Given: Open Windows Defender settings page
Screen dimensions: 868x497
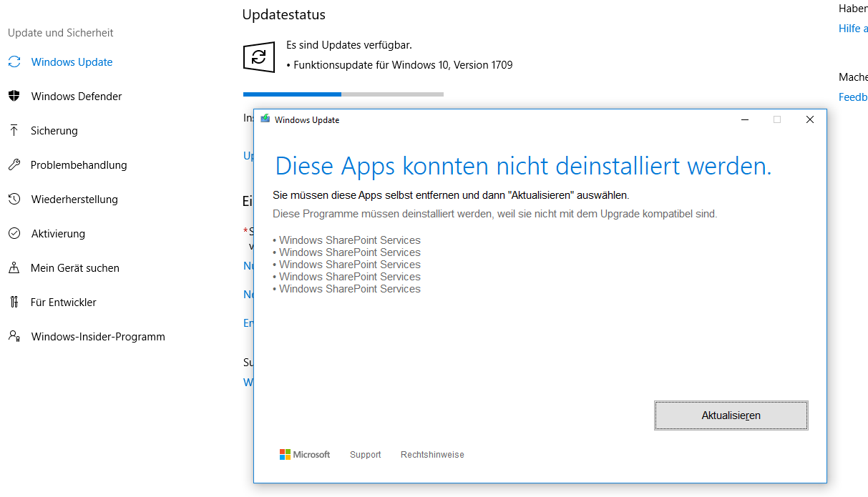Looking at the screenshot, I should 77,97.
